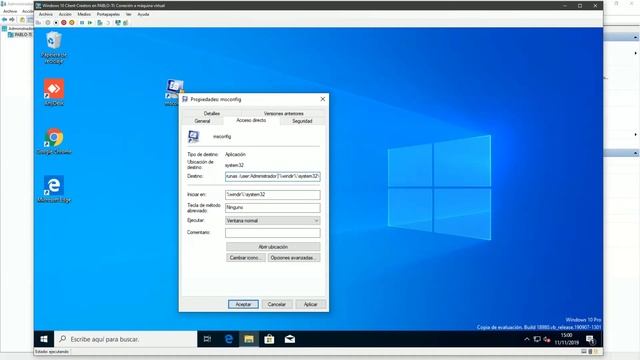Switch to the Detalles tab

tap(212, 113)
